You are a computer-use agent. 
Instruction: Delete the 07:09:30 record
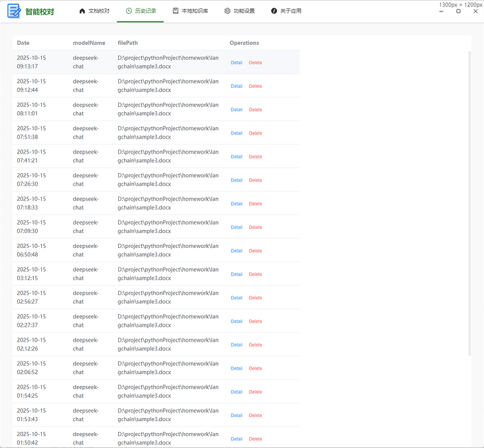point(255,227)
